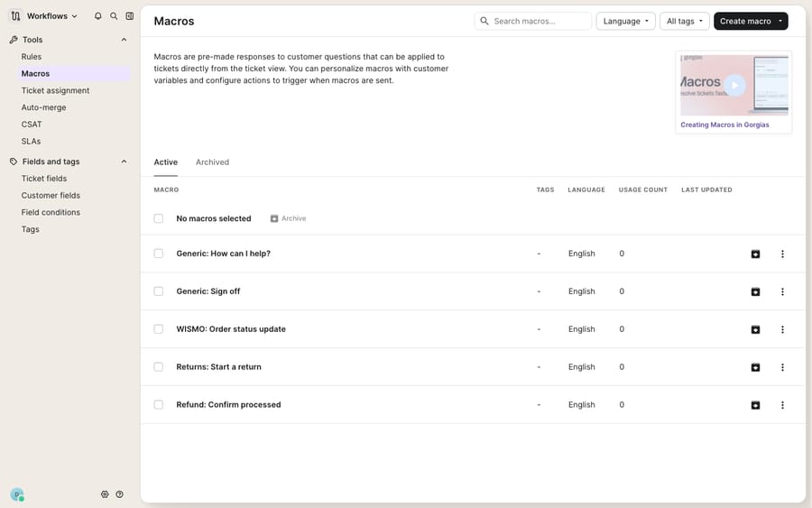Open Customer fields page
Screen dimensions: 812x508
click(51, 196)
